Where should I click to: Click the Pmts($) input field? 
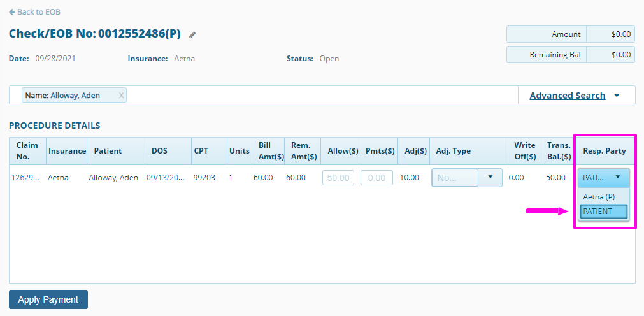(x=376, y=178)
